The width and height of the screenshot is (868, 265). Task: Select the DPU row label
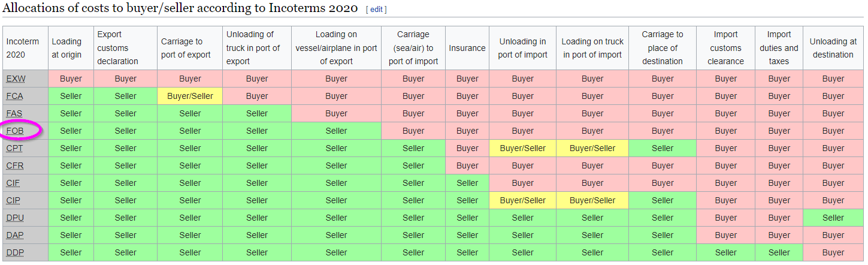[x=15, y=218]
